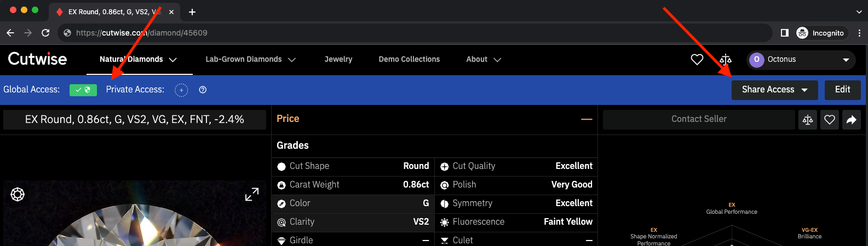Toggle the green Global Access switch

(83, 90)
